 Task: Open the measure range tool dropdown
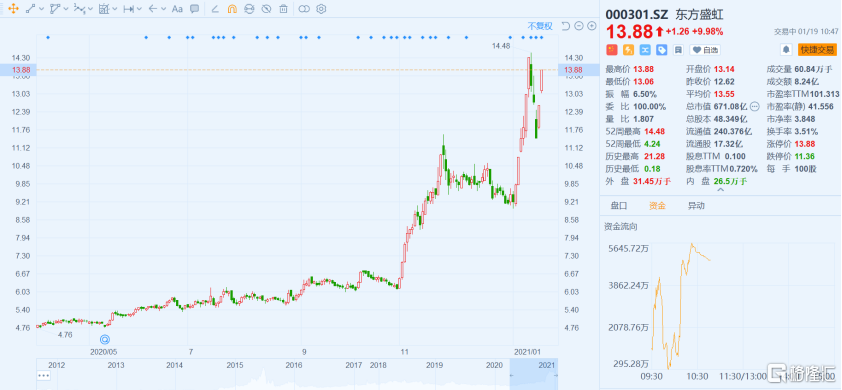(x=114, y=9)
